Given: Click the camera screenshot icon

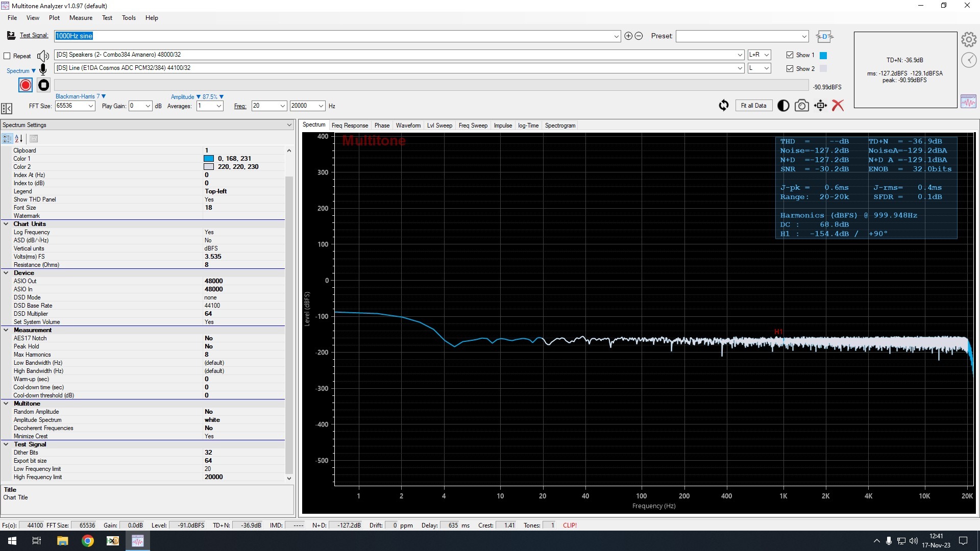Looking at the screenshot, I should (802, 106).
